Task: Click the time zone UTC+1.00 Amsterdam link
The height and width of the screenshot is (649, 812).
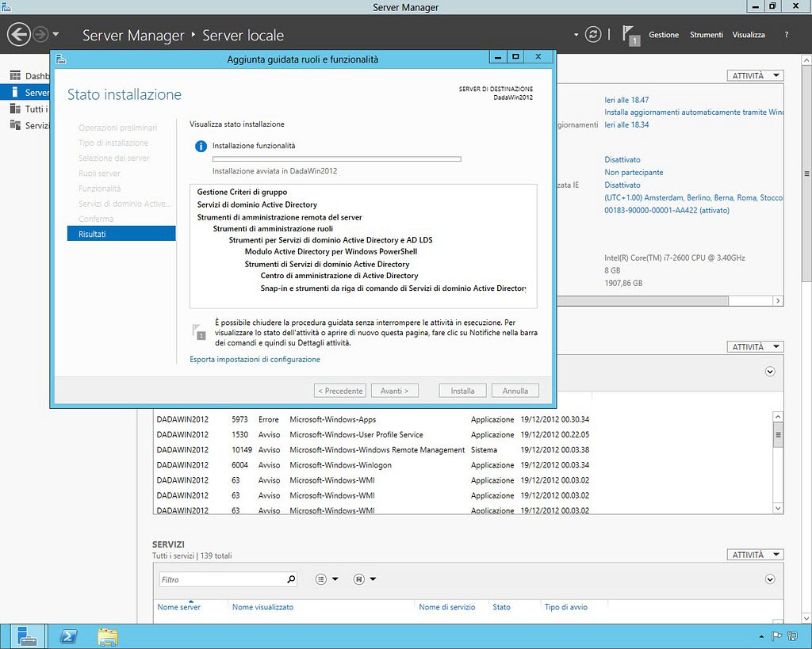Action: 693,197
